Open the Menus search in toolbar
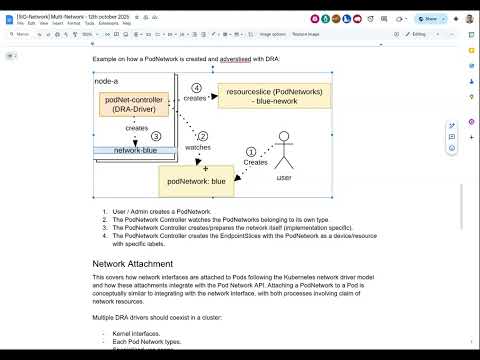 pos(19,34)
